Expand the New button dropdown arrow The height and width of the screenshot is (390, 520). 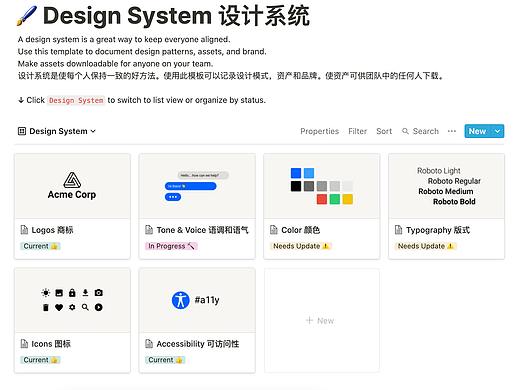click(497, 131)
